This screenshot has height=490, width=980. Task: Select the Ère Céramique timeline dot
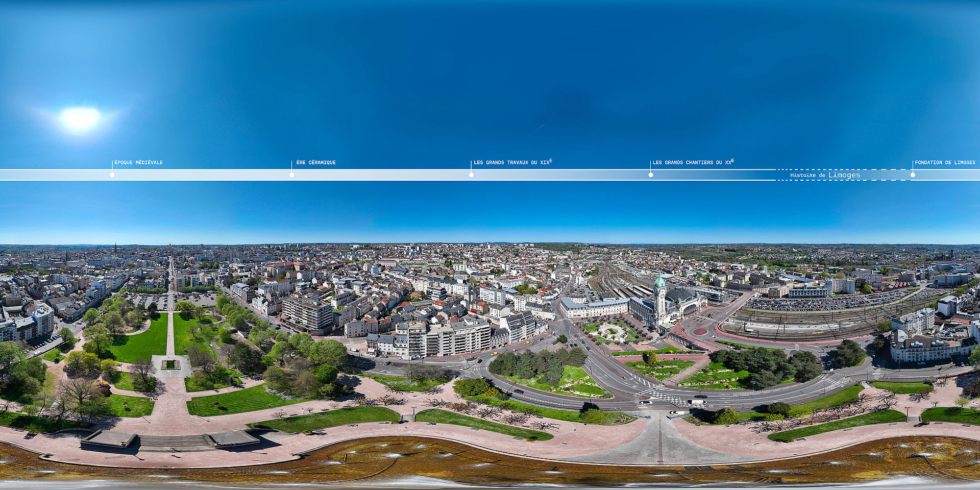click(x=292, y=175)
